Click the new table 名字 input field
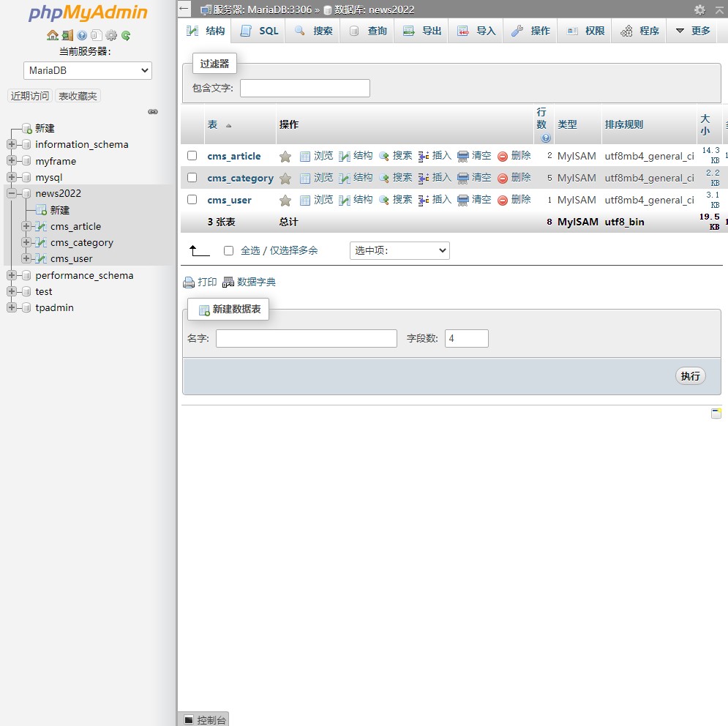The width and height of the screenshot is (728, 726). (306, 338)
